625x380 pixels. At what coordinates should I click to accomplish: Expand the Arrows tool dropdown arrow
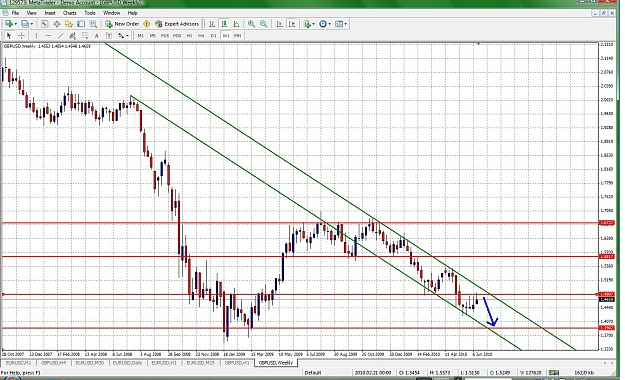[127, 36]
